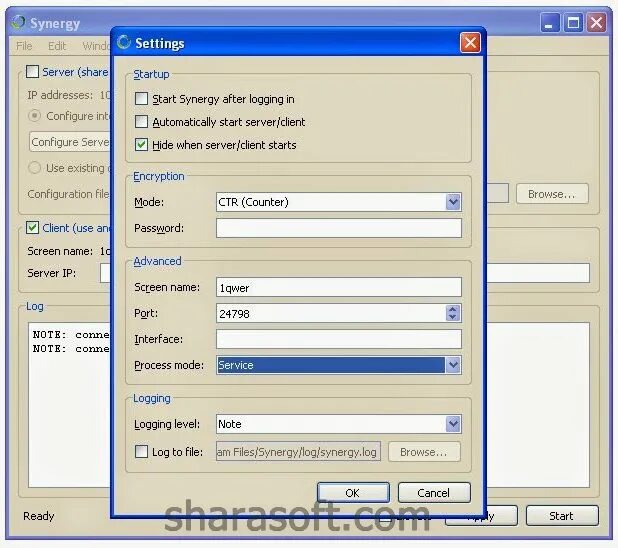Open the encryption Mode dropdown
The width and height of the screenshot is (618, 548).
(x=453, y=202)
